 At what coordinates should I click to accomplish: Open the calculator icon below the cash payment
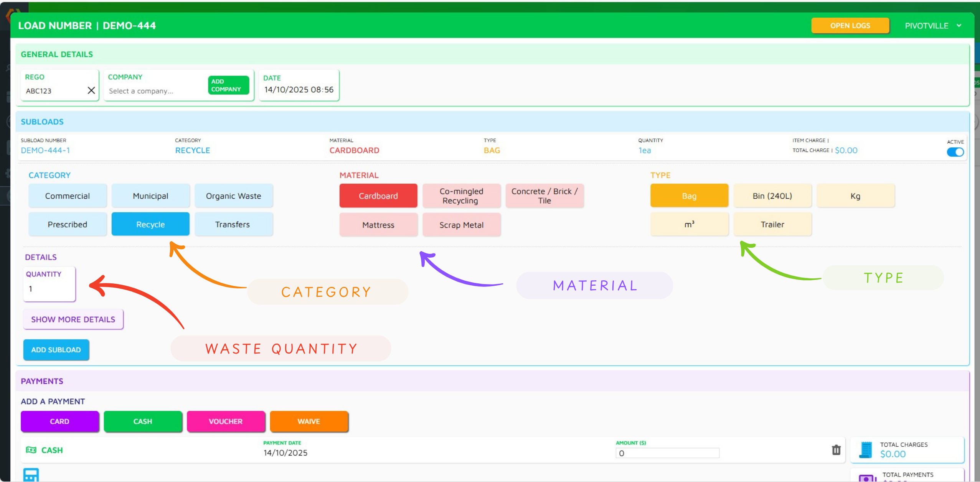[31, 475]
